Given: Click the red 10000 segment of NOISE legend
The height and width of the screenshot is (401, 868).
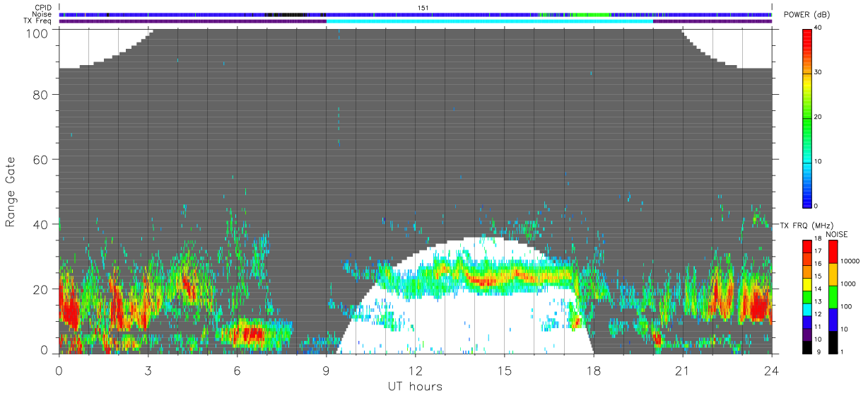Looking at the screenshot, I should (x=833, y=252).
